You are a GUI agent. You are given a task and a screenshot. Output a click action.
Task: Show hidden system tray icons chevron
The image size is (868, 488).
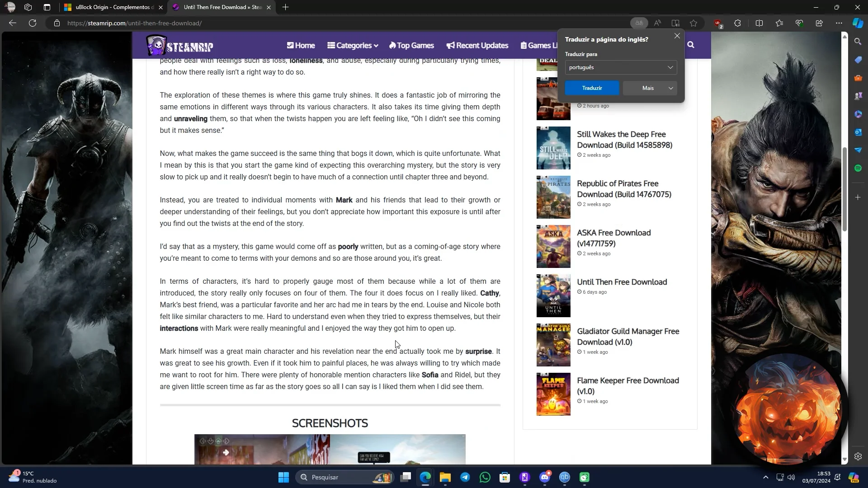(765, 477)
